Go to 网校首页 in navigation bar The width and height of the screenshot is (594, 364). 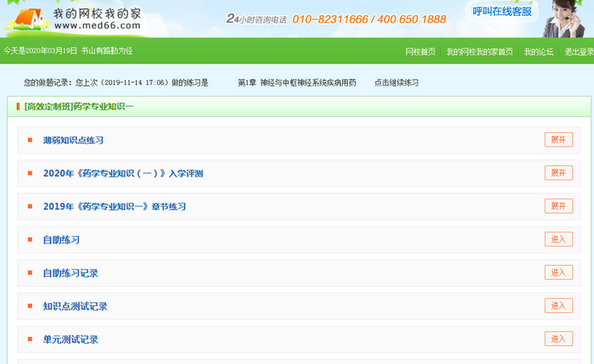(x=420, y=52)
